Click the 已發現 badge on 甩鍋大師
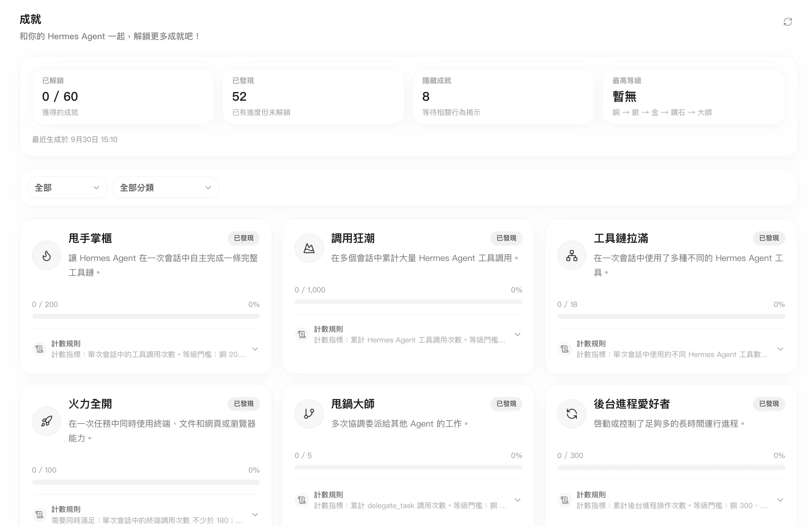812x526 pixels. pyautogui.click(x=506, y=404)
